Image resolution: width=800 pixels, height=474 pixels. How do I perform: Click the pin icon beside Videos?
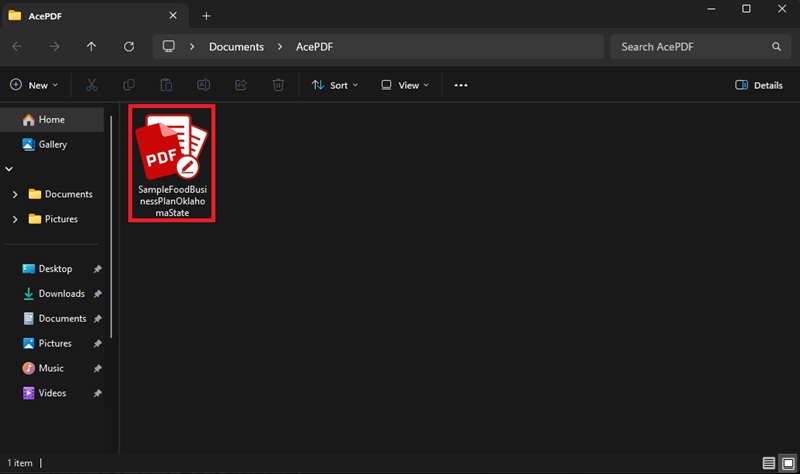click(x=97, y=393)
